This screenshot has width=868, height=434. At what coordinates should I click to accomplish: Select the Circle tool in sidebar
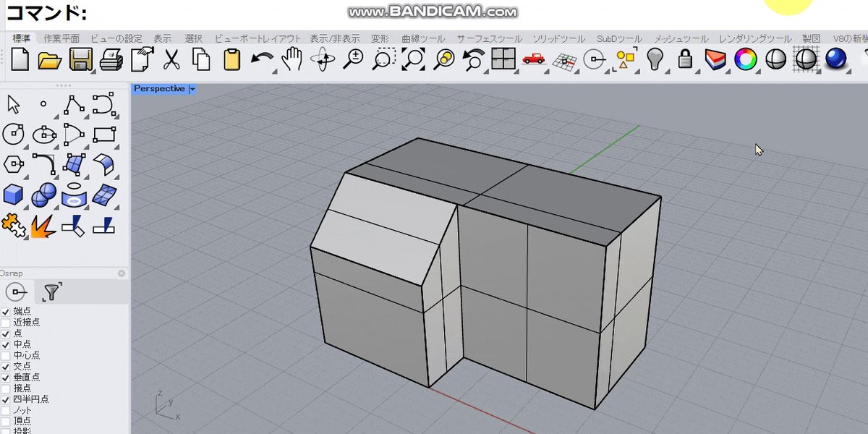tap(13, 134)
